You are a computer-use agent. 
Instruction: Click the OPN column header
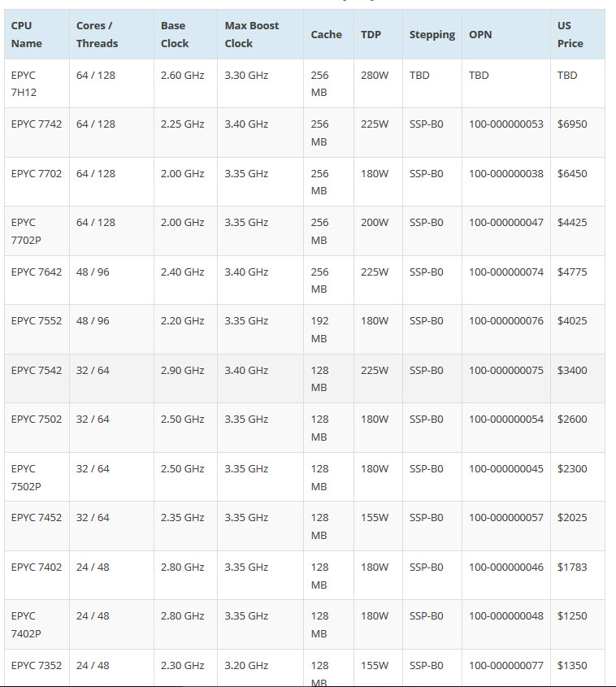click(506, 35)
